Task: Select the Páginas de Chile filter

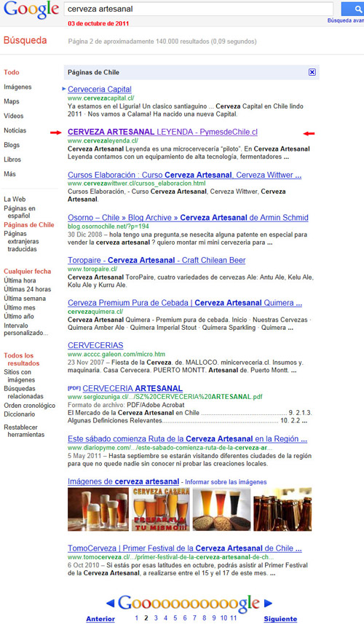Action: (29, 225)
